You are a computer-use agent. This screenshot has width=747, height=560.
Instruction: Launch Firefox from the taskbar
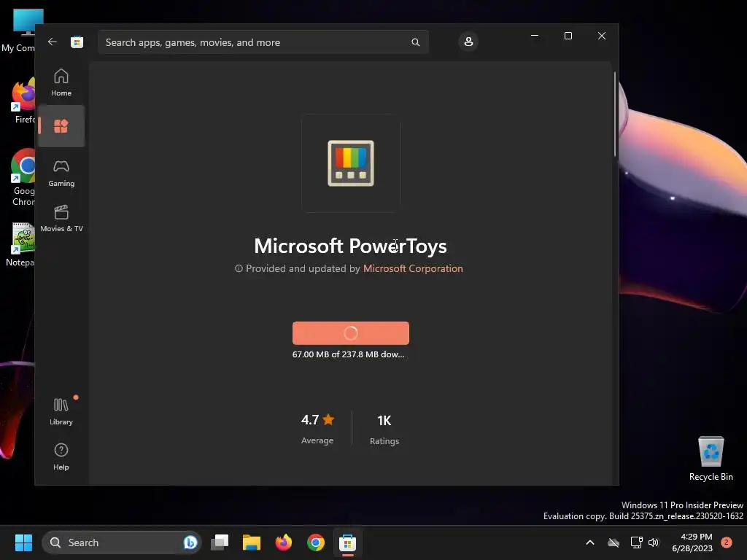(x=284, y=542)
